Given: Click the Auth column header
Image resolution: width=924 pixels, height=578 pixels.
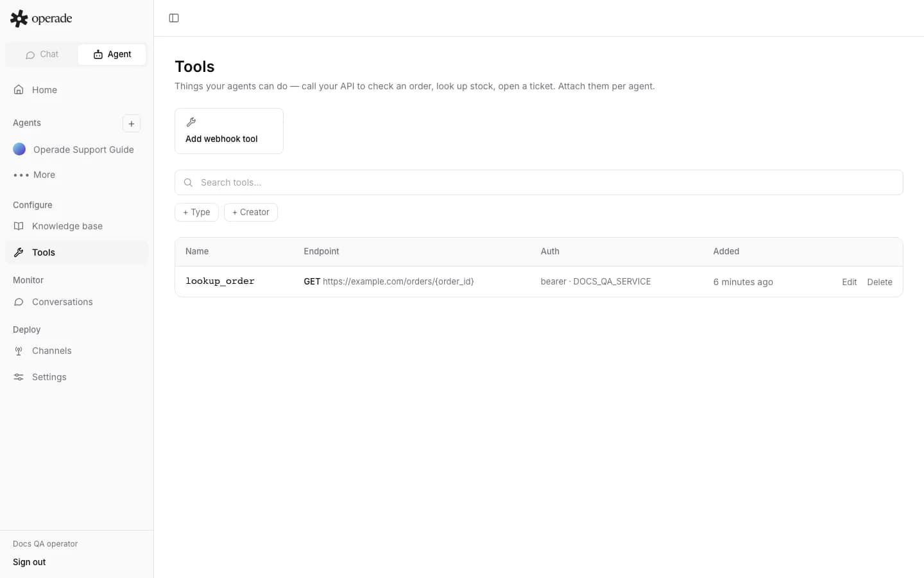Looking at the screenshot, I should (550, 251).
